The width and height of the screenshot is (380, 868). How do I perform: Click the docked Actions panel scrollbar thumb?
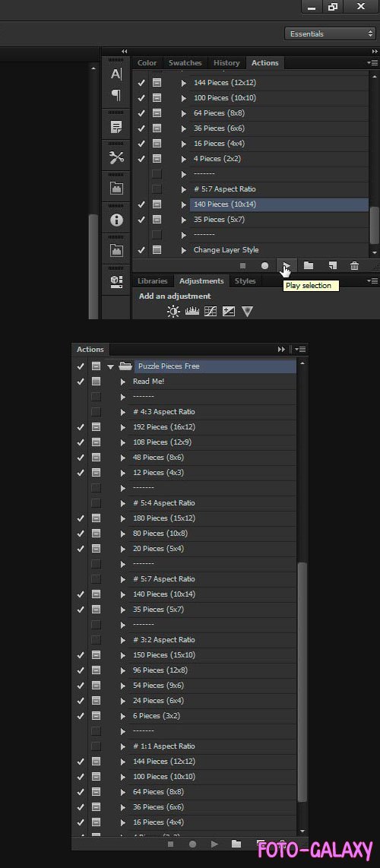click(x=375, y=225)
